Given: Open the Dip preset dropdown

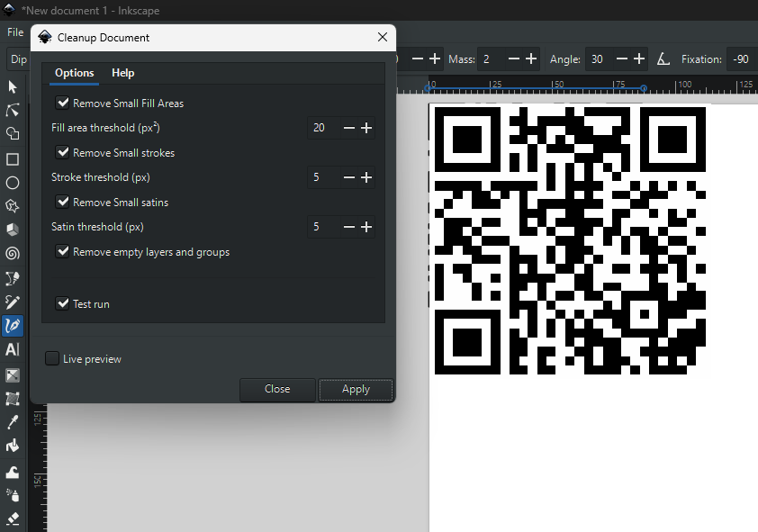Looking at the screenshot, I should pyautogui.click(x=18, y=59).
